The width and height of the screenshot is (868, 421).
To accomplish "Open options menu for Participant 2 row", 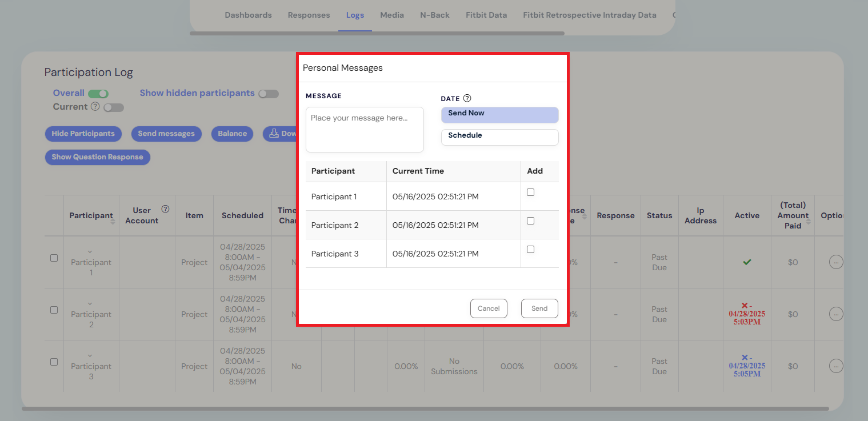I will [x=836, y=314].
